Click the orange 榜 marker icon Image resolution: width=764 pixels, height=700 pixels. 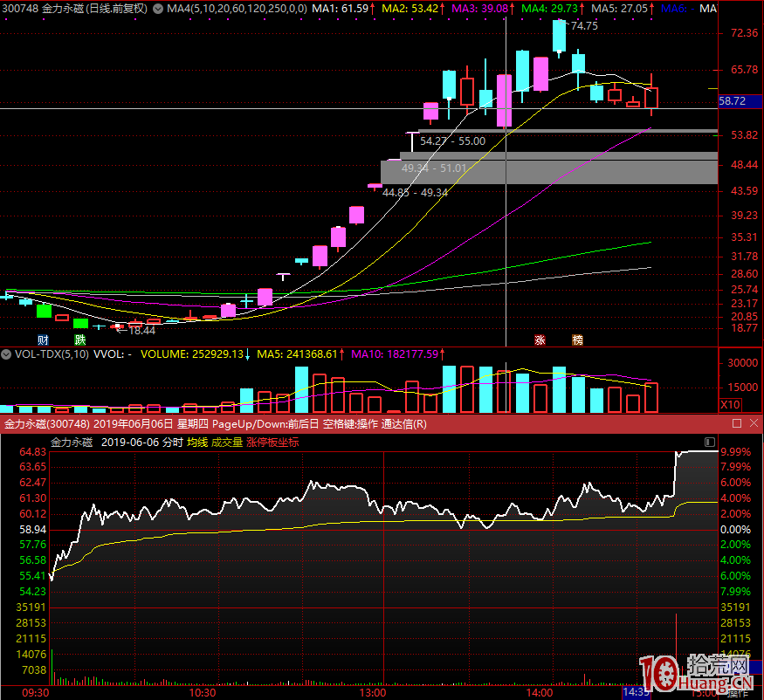pyautogui.click(x=577, y=340)
